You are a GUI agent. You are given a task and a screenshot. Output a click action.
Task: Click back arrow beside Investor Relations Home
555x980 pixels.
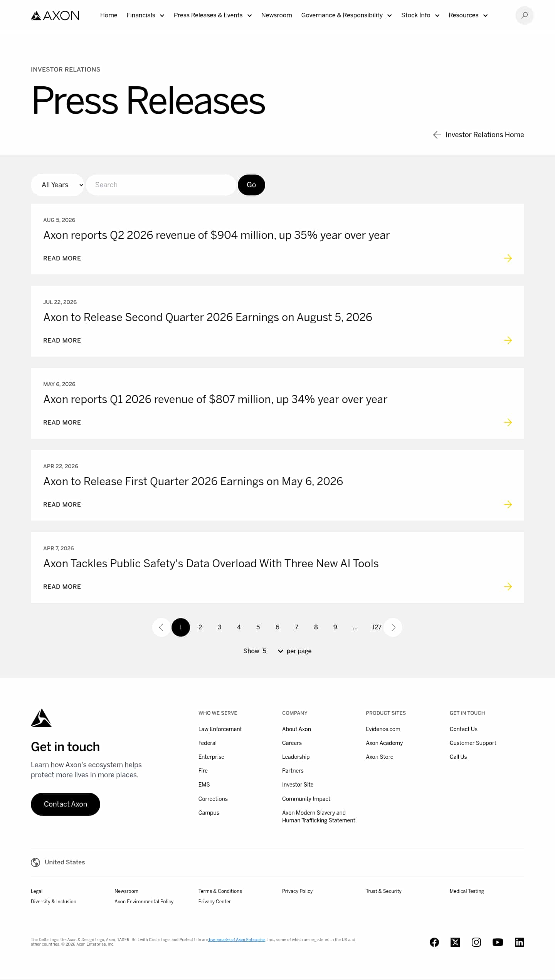click(x=437, y=135)
